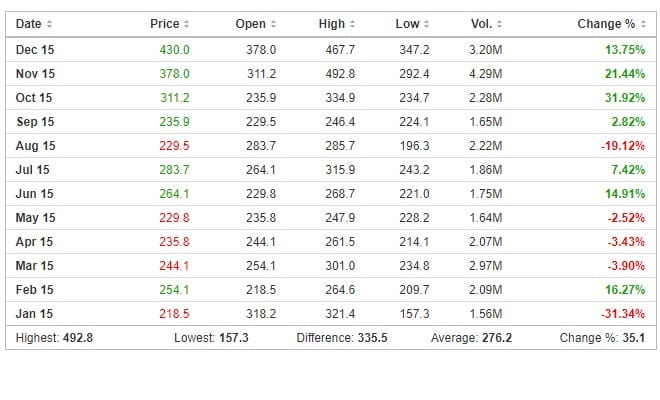
Task: Click the sort arrows beside Date
Action: [49, 24]
